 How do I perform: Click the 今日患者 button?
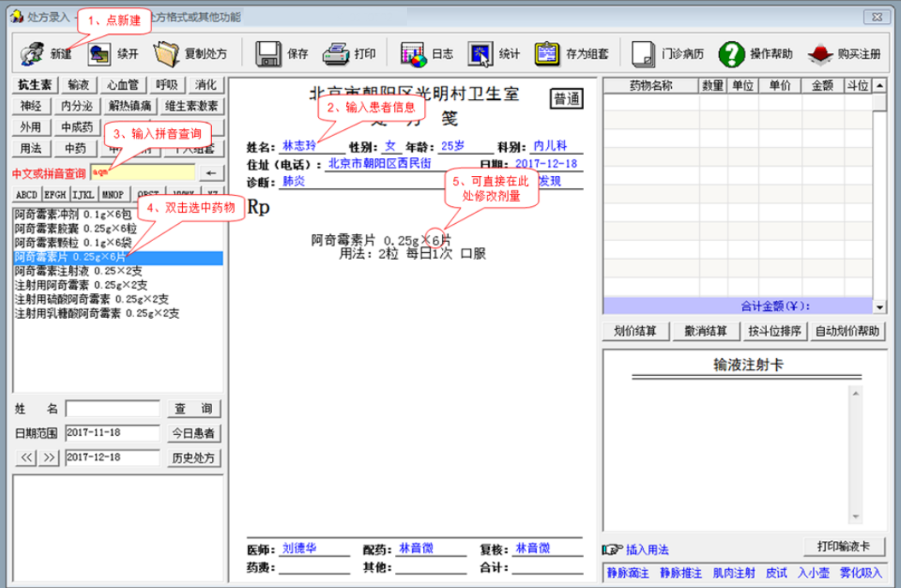[194, 433]
